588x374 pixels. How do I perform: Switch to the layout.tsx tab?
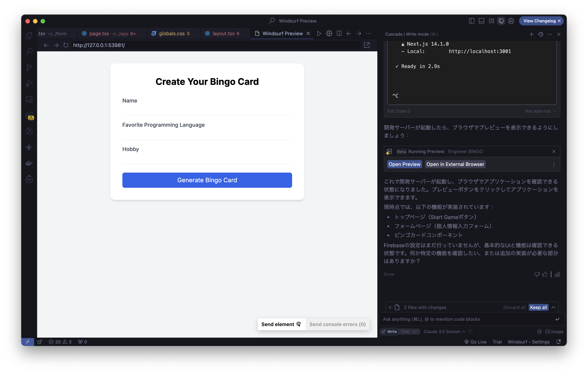(x=223, y=34)
